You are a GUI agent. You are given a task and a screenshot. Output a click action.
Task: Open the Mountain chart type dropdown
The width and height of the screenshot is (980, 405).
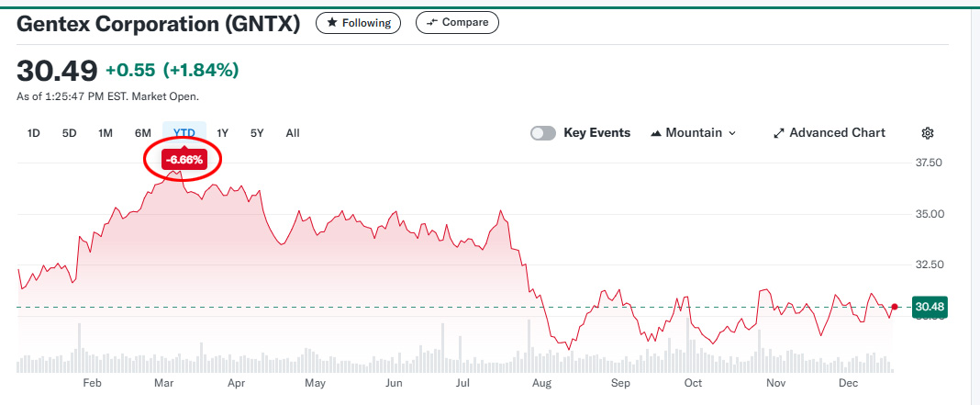click(694, 133)
